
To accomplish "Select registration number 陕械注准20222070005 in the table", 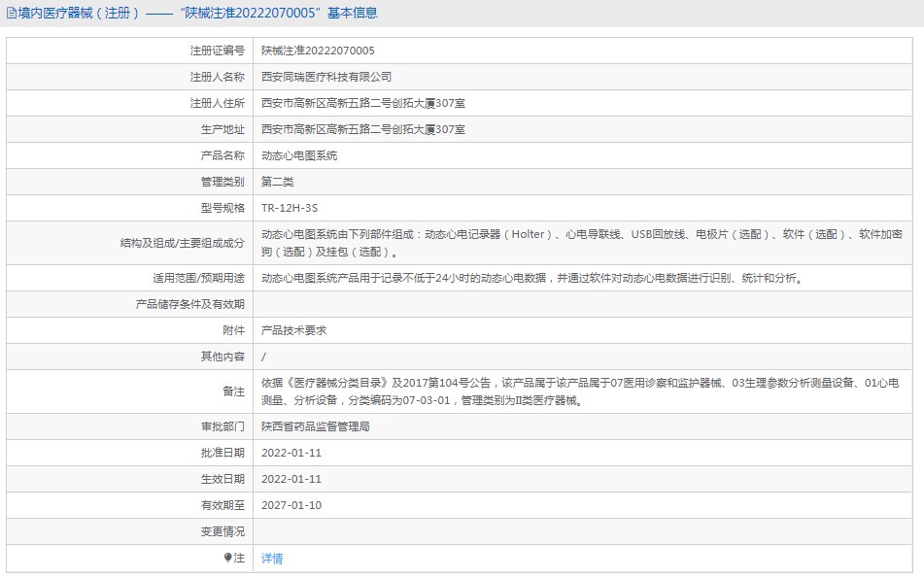I will tap(319, 51).
